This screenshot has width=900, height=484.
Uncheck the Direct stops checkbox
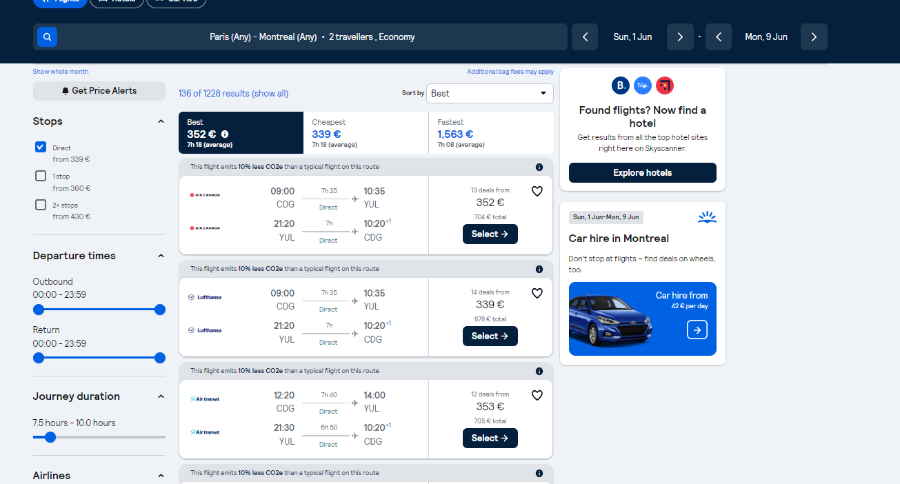40,147
